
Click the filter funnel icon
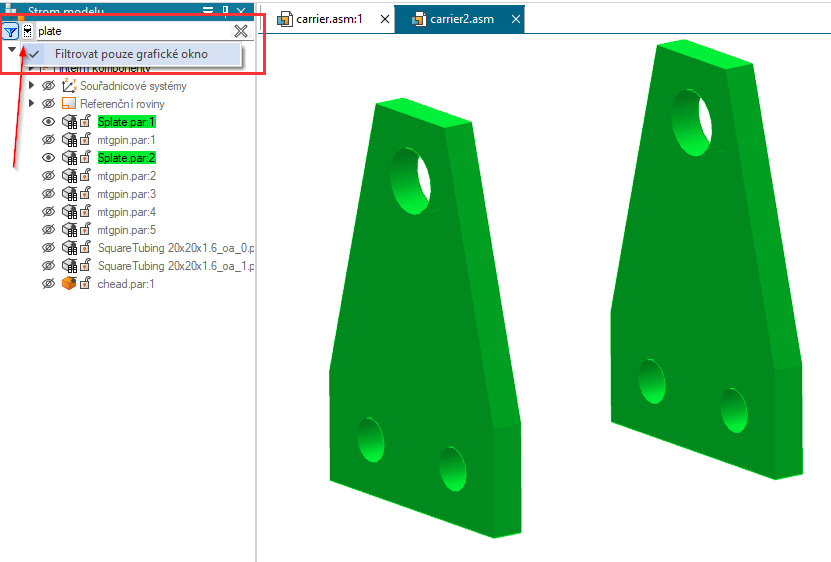10,31
